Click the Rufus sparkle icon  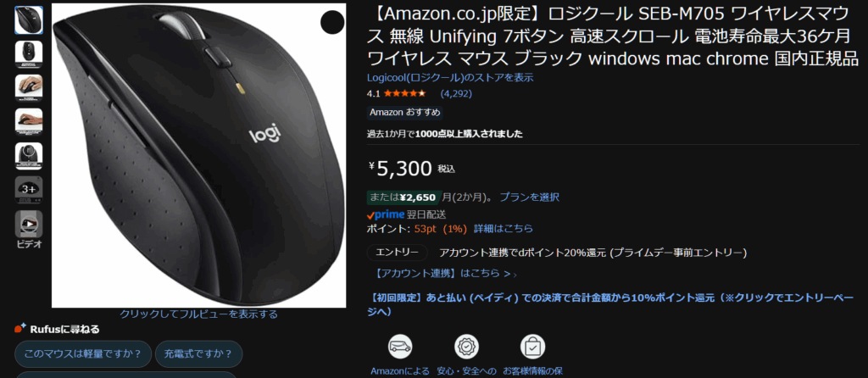click(x=20, y=328)
